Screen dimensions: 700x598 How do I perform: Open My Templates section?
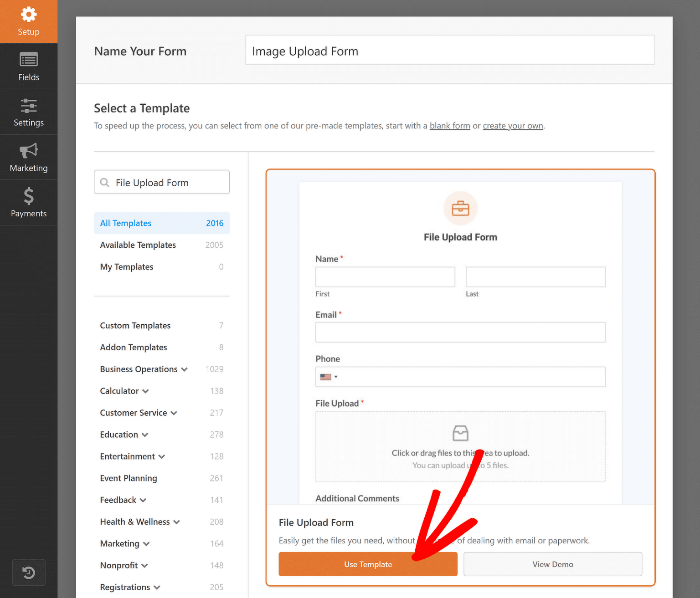[x=126, y=267]
